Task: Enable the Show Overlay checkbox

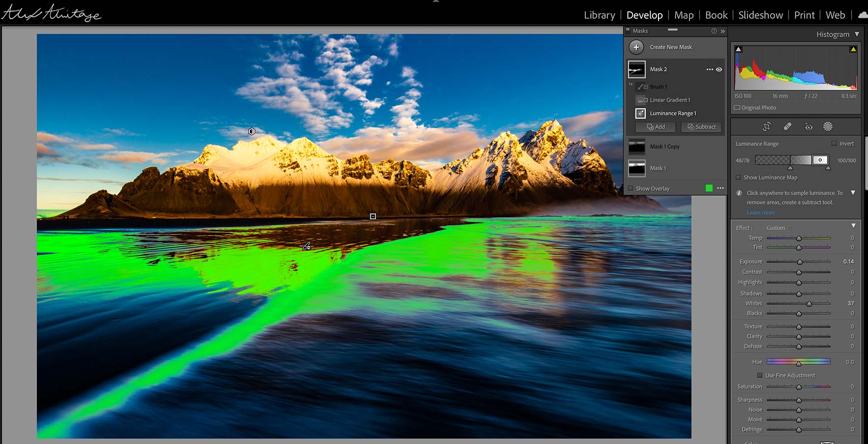Action: click(x=630, y=189)
